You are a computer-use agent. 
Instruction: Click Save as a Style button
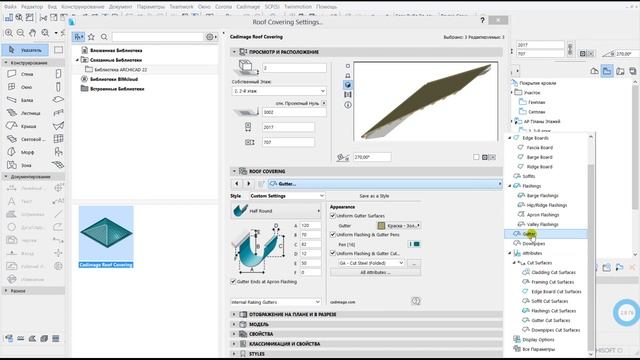pos(374,196)
